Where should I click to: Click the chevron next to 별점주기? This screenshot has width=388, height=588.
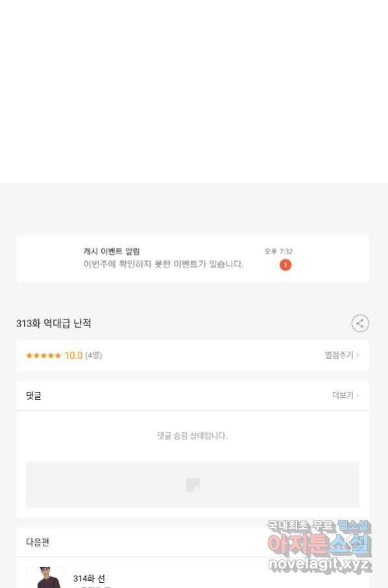pos(358,355)
